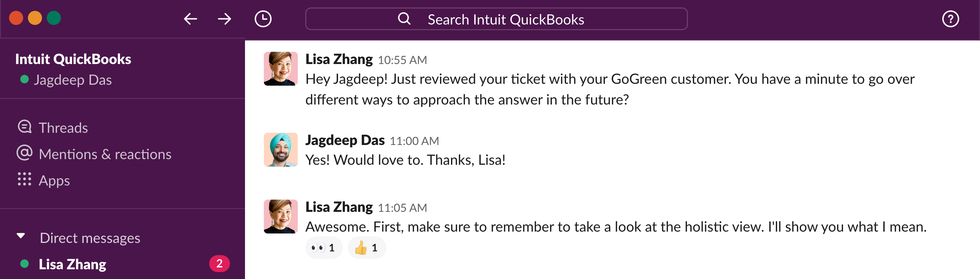Select Jagdeep Das in the sidebar
This screenshot has height=279, width=980.
(x=73, y=79)
